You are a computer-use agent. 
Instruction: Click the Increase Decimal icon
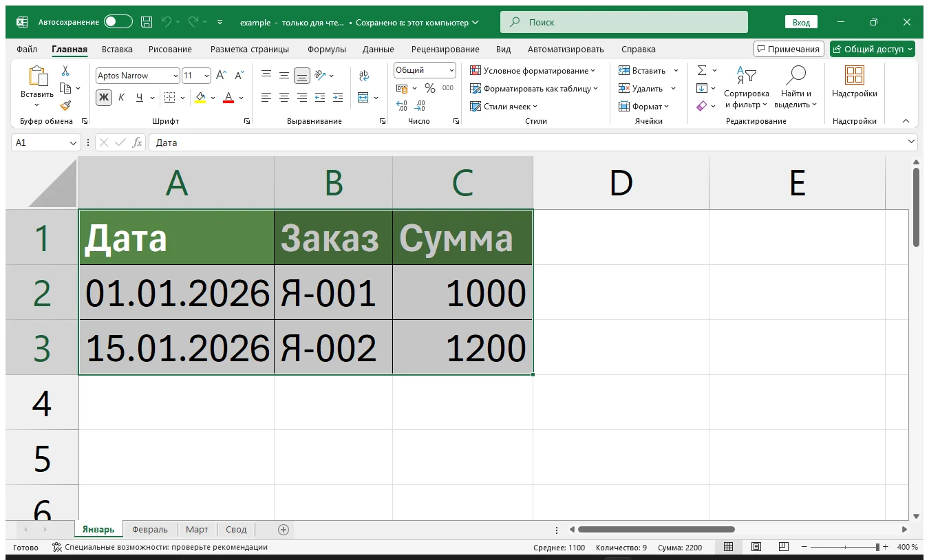tap(402, 106)
